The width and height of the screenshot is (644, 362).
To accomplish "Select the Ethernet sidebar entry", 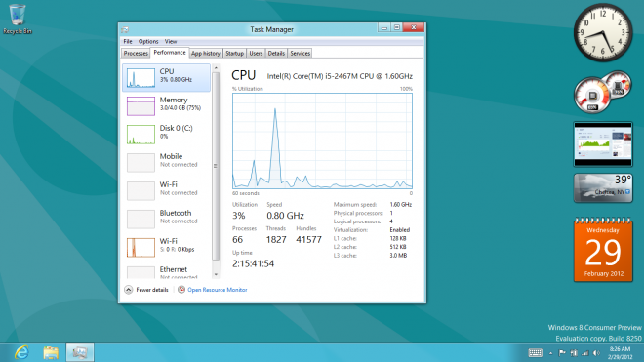I will pyautogui.click(x=166, y=272).
